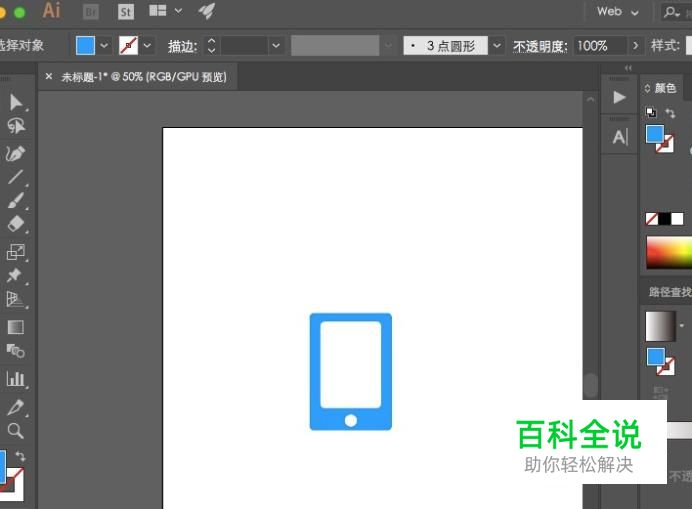The height and width of the screenshot is (509, 692).
Task: Select the Lasso tool
Action: click(x=16, y=126)
